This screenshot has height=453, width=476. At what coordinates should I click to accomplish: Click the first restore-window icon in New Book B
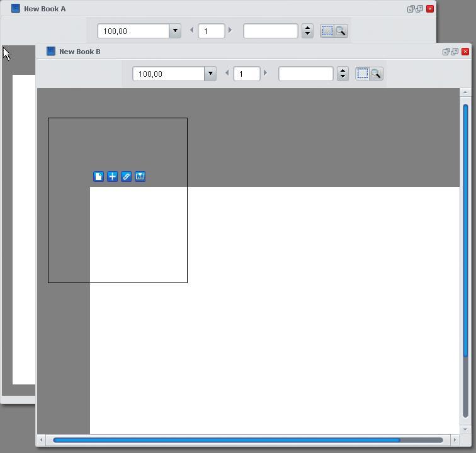click(446, 52)
